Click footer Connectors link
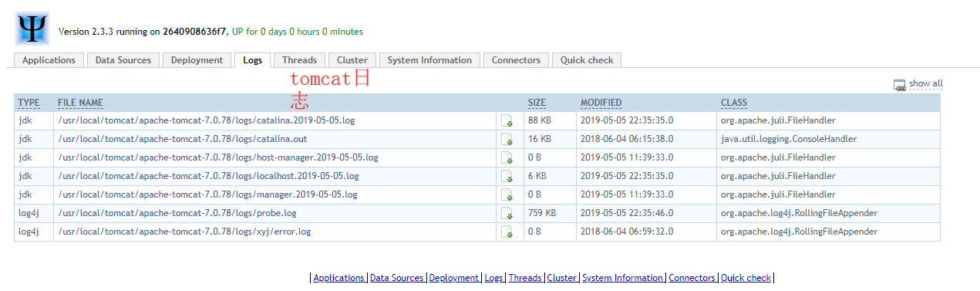The image size is (980, 291). point(692,278)
